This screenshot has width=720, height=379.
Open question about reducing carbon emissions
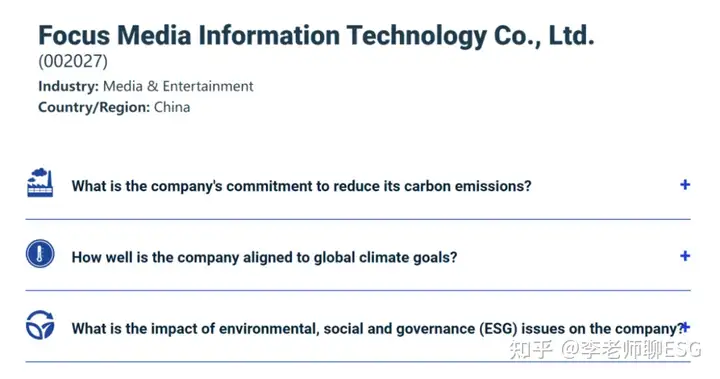tap(301, 186)
